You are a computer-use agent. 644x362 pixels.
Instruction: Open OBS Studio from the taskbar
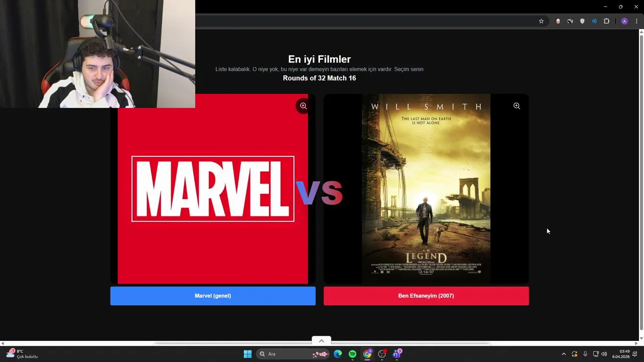[x=382, y=354]
